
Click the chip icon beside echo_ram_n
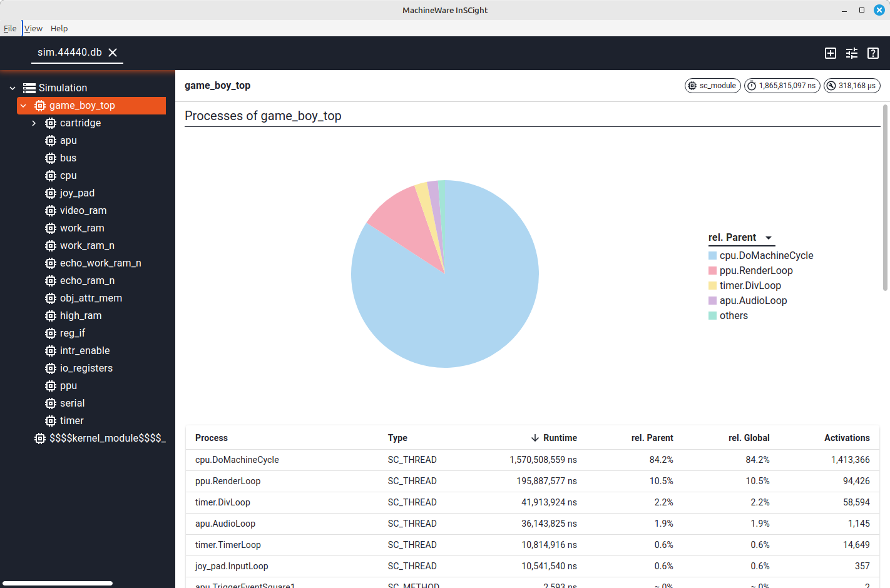[51, 281]
